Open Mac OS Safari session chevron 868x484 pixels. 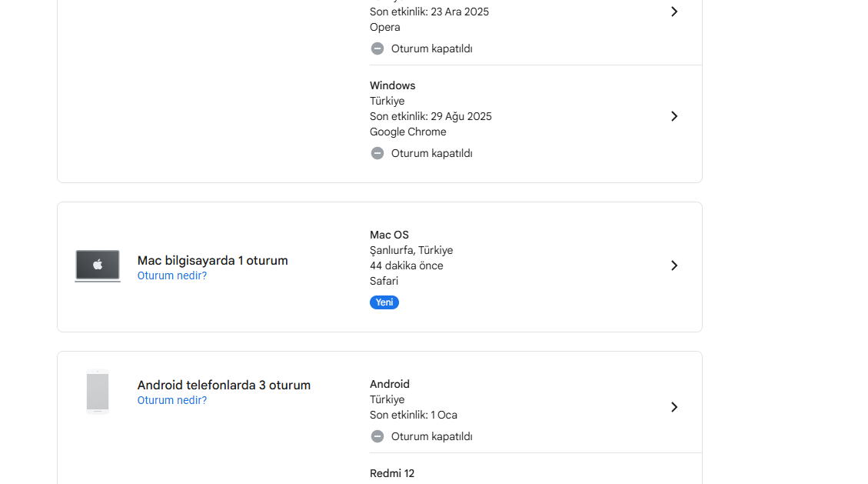click(x=673, y=265)
